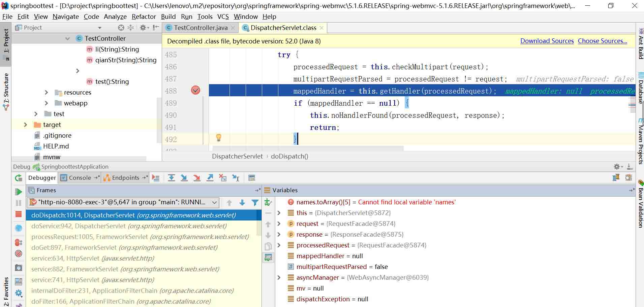Click the intention light bulb on line 492

point(219,137)
